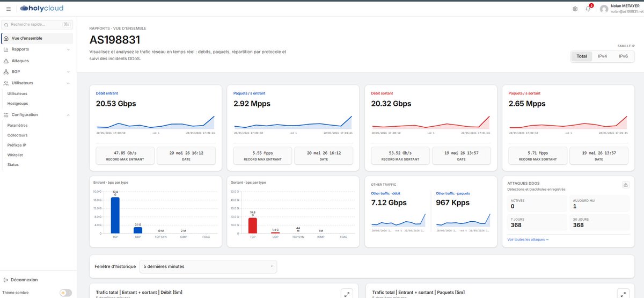
Task: Collapse the Configuration menu chevron
Action: (x=68, y=115)
